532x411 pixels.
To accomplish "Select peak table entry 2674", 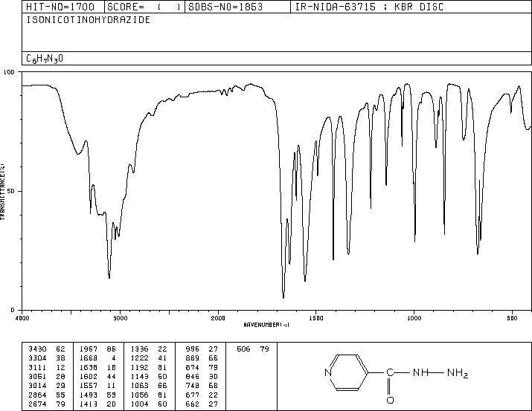I will coord(46,404).
